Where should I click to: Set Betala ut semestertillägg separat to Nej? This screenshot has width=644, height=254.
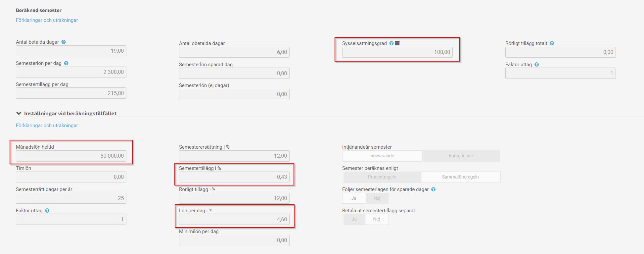377,219
